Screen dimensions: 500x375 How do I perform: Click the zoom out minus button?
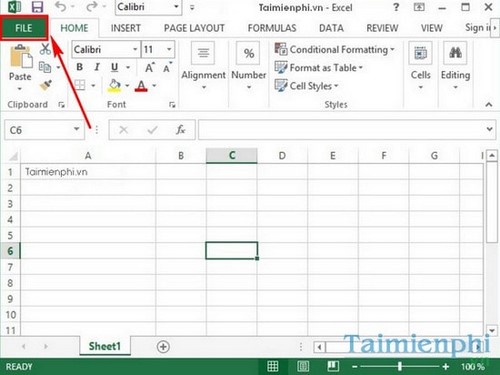click(354, 367)
